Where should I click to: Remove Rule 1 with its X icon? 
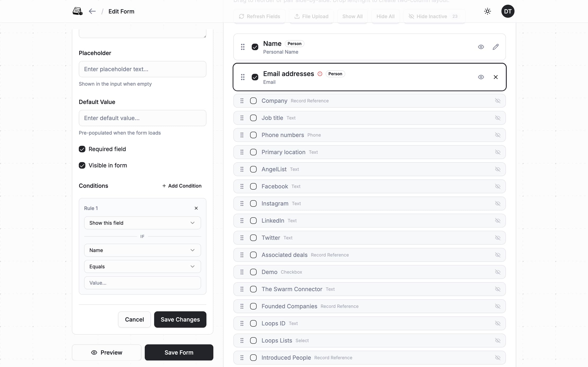[196, 208]
